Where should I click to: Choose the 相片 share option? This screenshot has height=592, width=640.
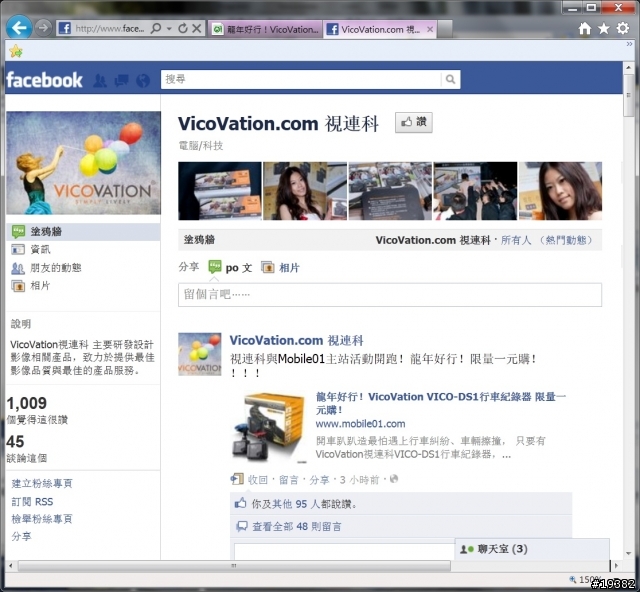[280, 268]
